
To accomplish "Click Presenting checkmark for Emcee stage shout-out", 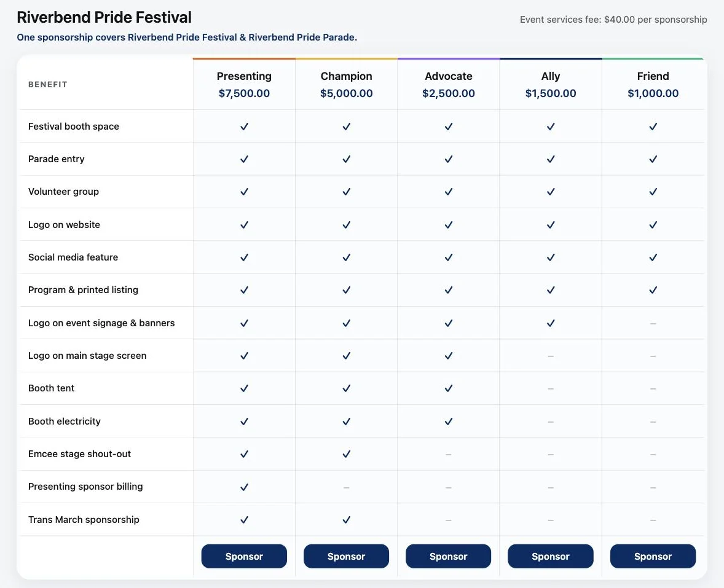I will [x=244, y=454].
